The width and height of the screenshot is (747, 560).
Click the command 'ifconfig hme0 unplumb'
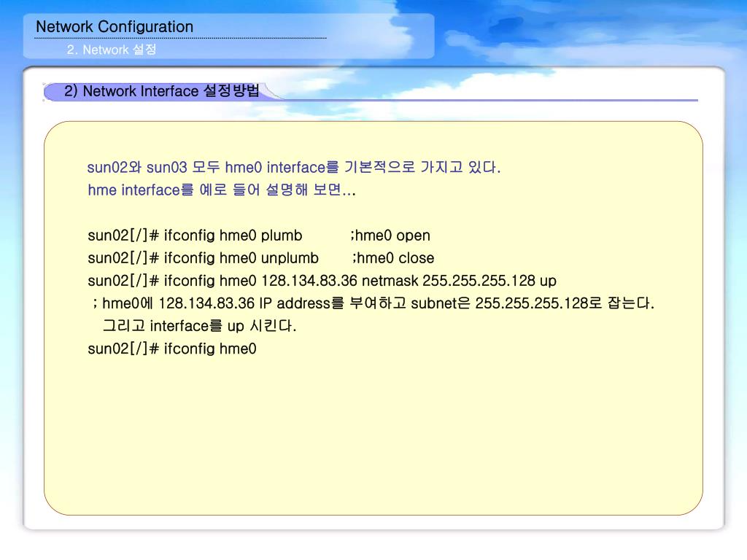[x=241, y=257]
